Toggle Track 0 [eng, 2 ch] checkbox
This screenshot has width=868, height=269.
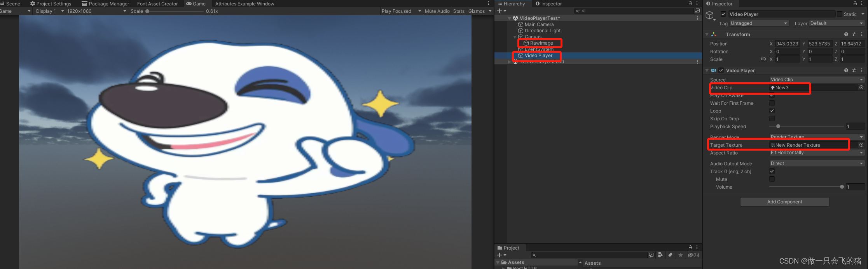pyautogui.click(x=772, y=171)
